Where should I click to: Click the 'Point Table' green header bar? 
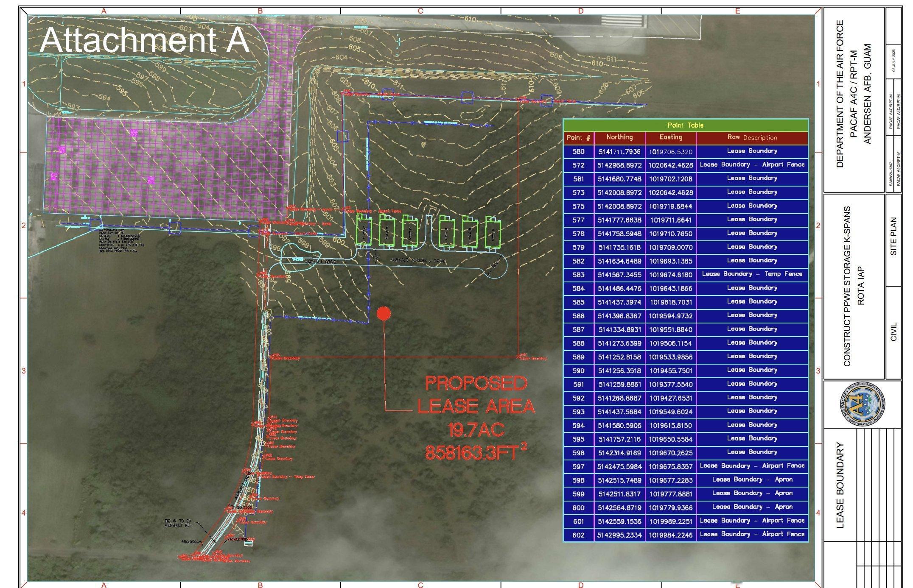tap(685, 125)
